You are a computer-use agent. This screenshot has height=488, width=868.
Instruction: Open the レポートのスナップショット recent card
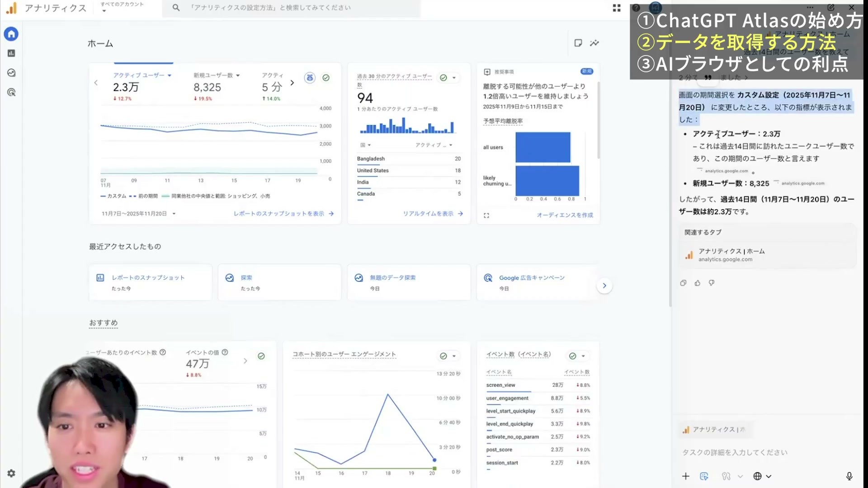(x=151, y=283)
